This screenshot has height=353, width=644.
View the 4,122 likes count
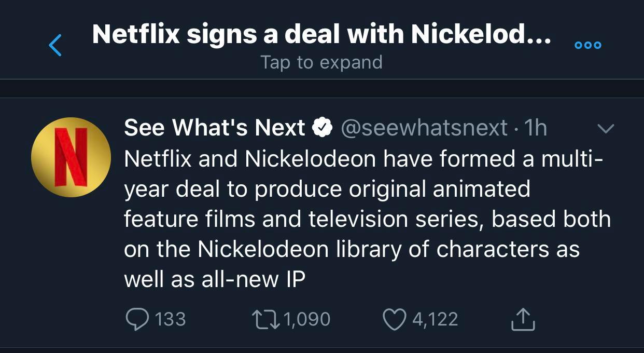[435, 320]
